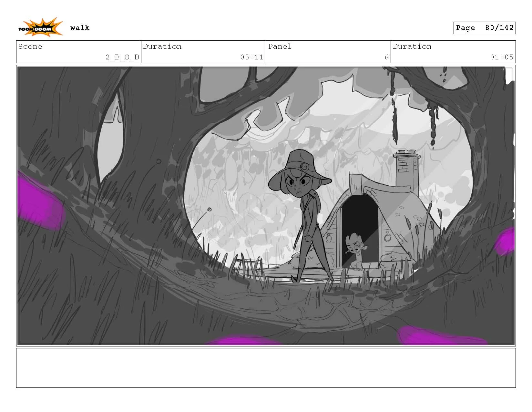Click the panel duration value '01:05'

click(x=502, y=57)
